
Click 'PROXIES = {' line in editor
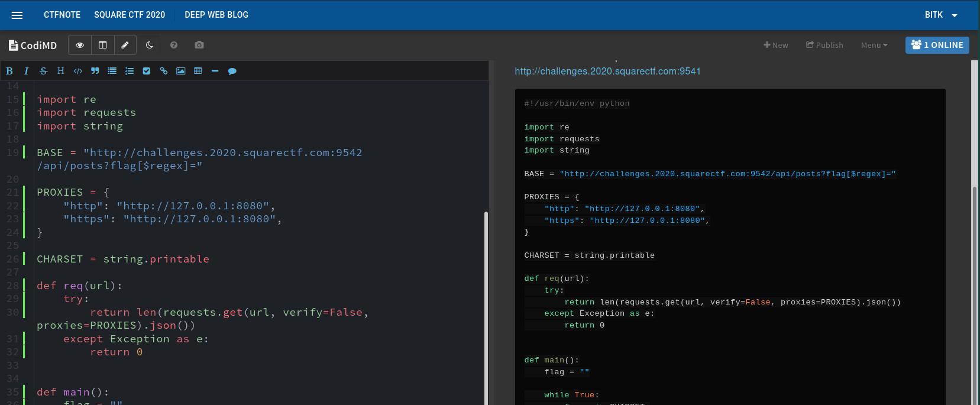pyautogui.click(x=73, y=192)
